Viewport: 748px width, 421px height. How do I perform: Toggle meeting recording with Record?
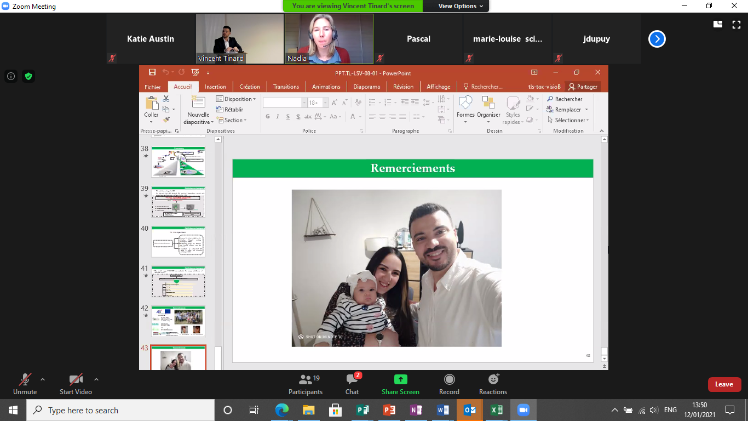click(x=449, y=383)
